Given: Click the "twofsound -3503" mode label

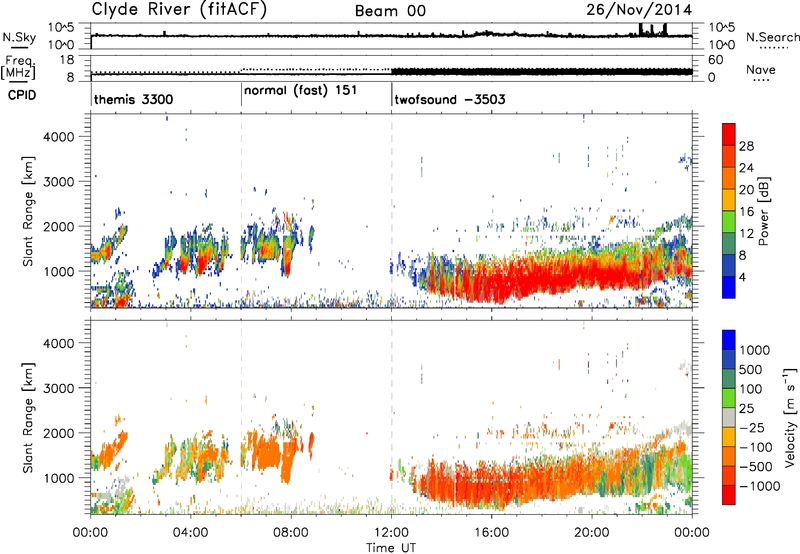Looking at the screenshot, I should [x=450, y=99].
